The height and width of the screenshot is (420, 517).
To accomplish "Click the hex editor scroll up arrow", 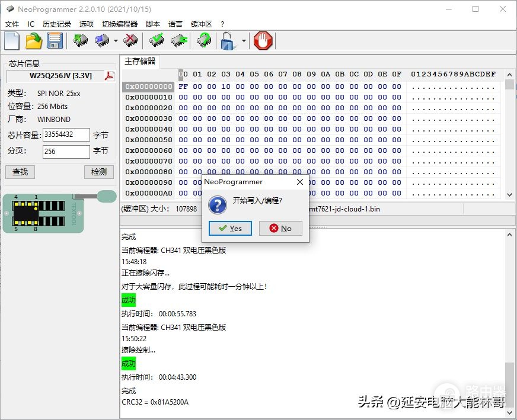I will 509,75.
